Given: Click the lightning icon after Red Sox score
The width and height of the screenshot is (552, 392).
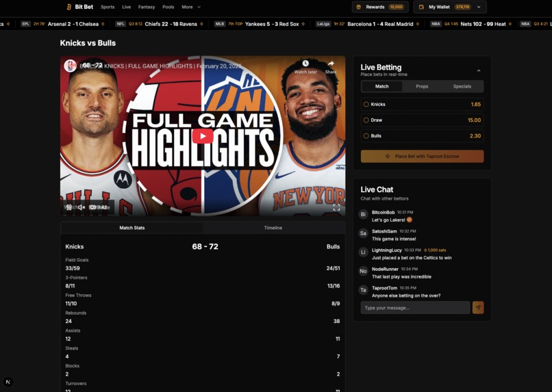Looking at the screenshot, I should [303, 24].
